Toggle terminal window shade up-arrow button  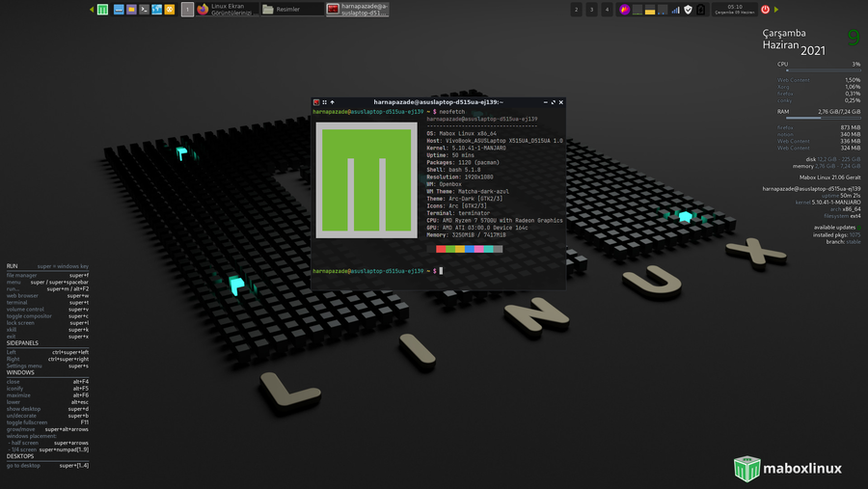pyautogui.click(x=332, y=102)
